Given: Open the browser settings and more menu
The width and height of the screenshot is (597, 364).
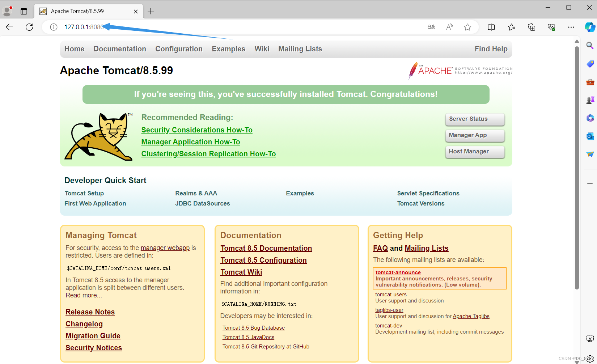Looking at the screenshot, I should (x=571, y=27).
